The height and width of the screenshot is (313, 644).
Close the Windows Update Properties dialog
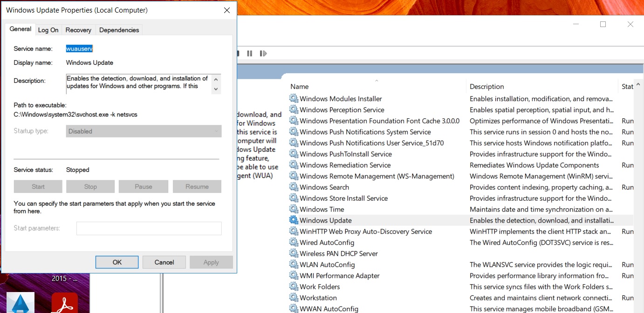coord(227,10)
